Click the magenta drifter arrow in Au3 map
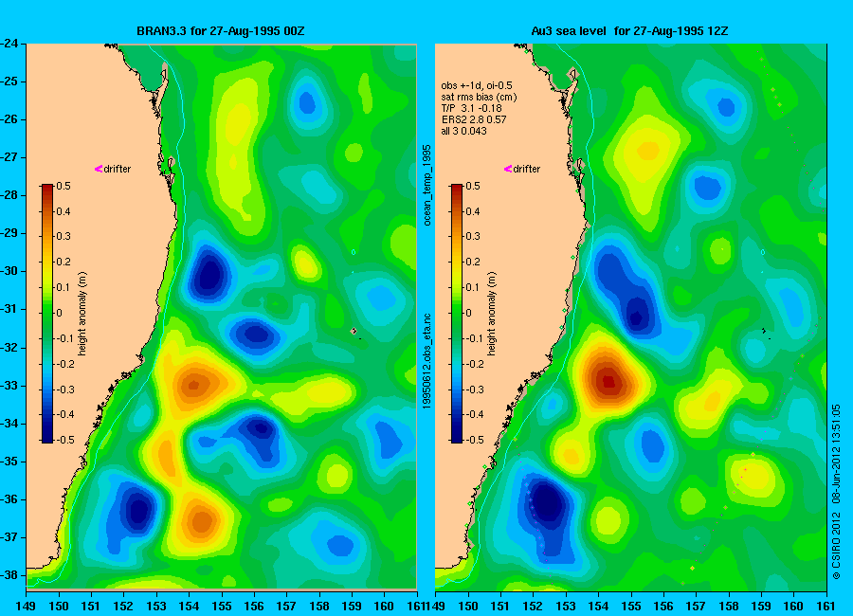This screenshot has width=853, height=616. (x=508, y=169)
